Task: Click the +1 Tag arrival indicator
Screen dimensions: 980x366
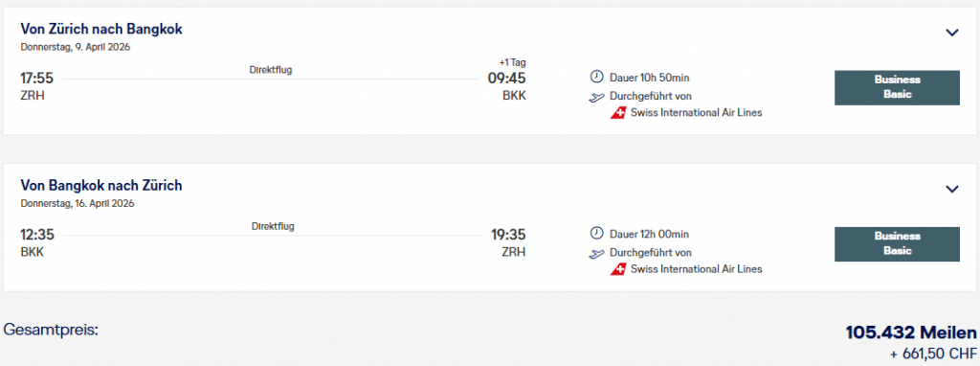Action: click(513, 62)
